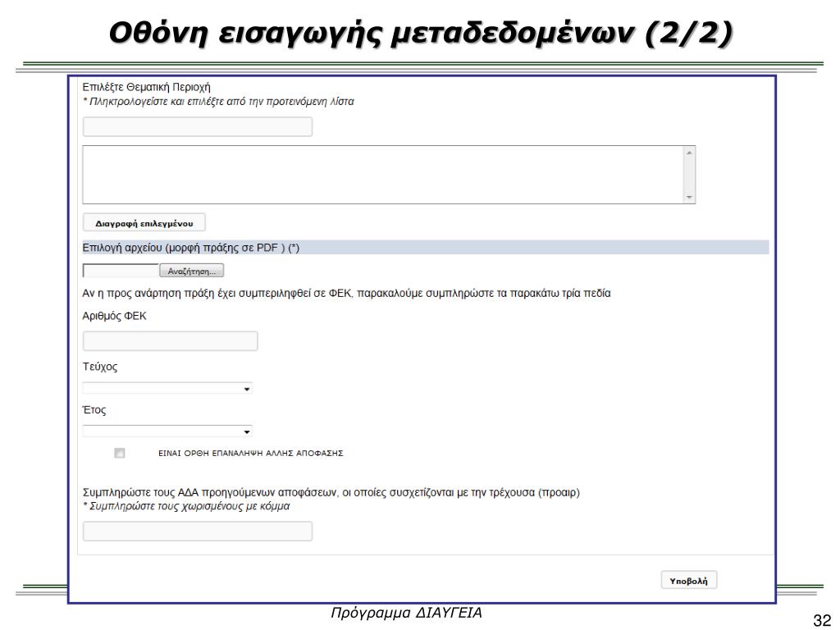Click the 'ΕΙΝΑΙ ΟΡΘΗ ΕΠΑΝΑΛΗΨΗ ΑΛΛΗΣ ΑΠΟΦΑΣΗΣ' label text
This screenshot has height=630, width=840.
click(x=251, y=453)
